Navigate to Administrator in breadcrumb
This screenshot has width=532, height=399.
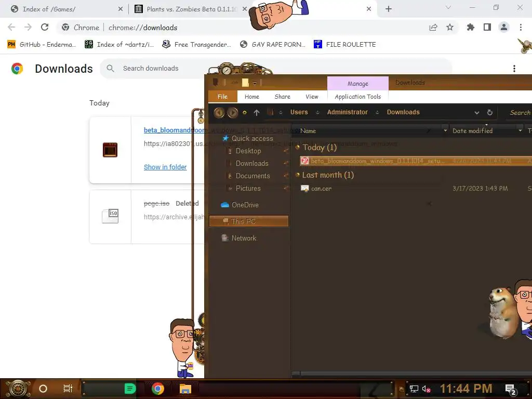pos(347,112)
